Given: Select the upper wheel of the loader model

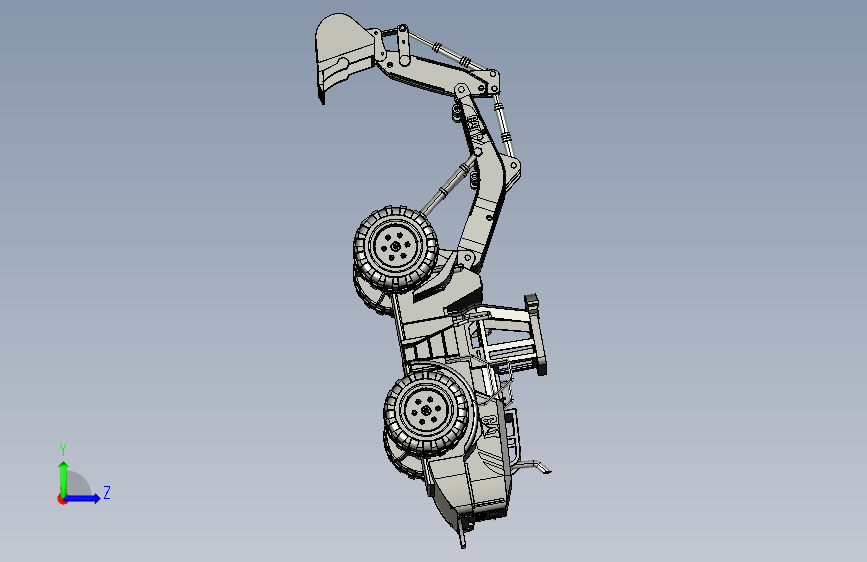Looking at the screenshot, I should (x=396, y=248).
